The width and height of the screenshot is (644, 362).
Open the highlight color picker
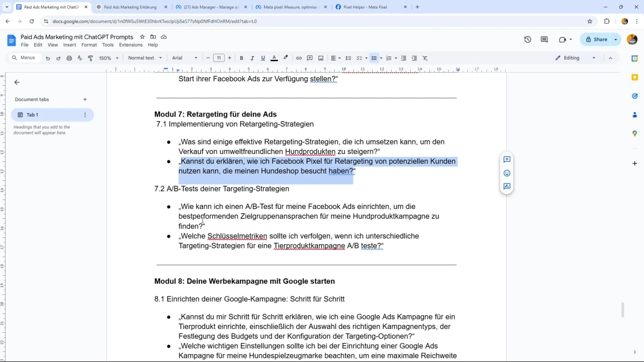click(x=285, y=58)
